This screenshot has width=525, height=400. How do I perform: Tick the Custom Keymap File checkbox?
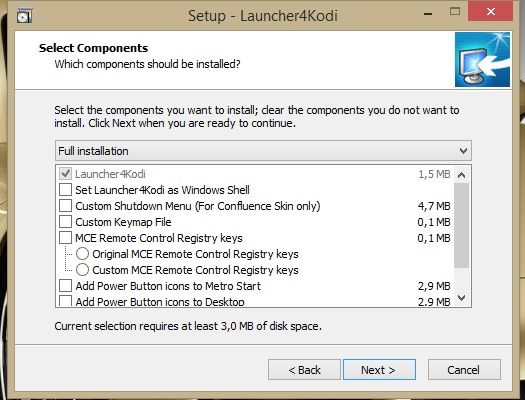(65, 222)
